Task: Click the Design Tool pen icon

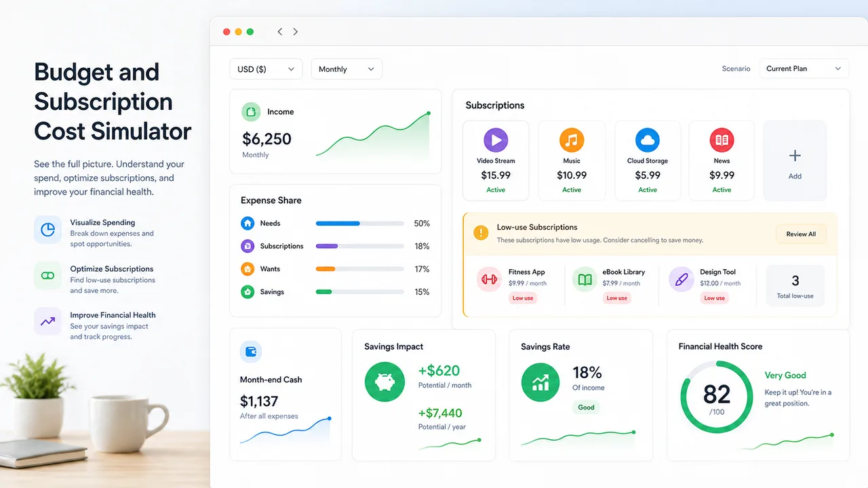Action: 682,279
